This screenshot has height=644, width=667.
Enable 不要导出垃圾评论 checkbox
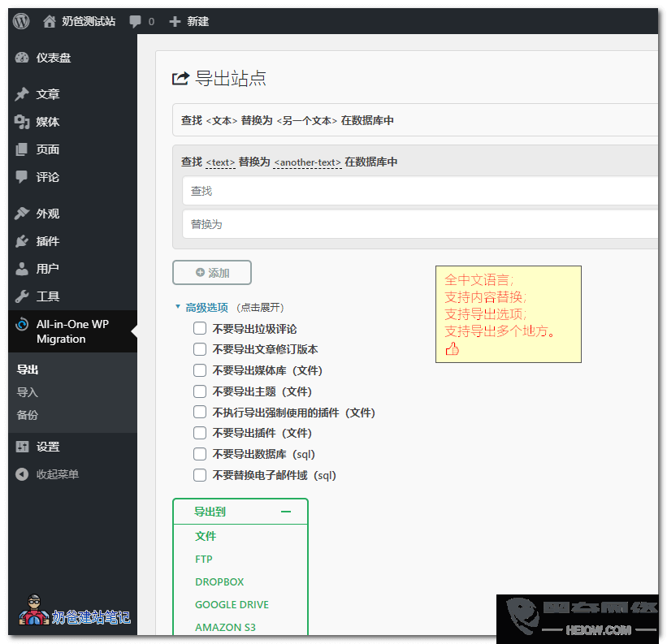point(200,329)
